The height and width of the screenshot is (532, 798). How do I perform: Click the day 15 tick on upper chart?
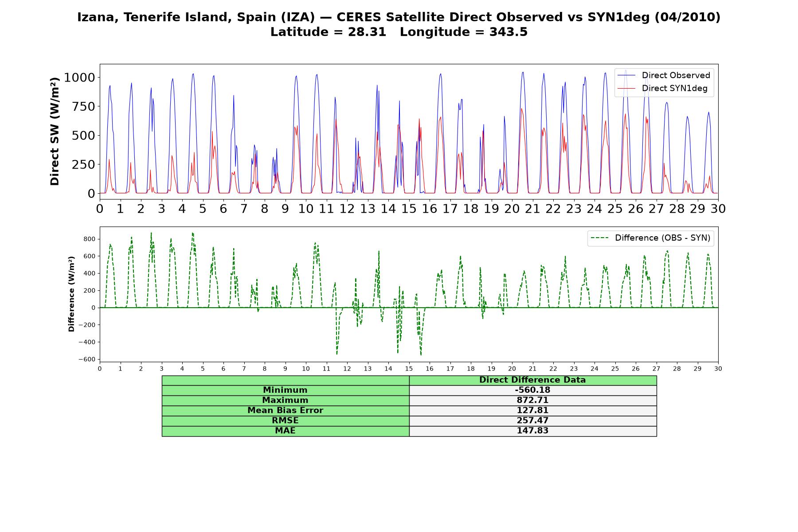(409, 208)
